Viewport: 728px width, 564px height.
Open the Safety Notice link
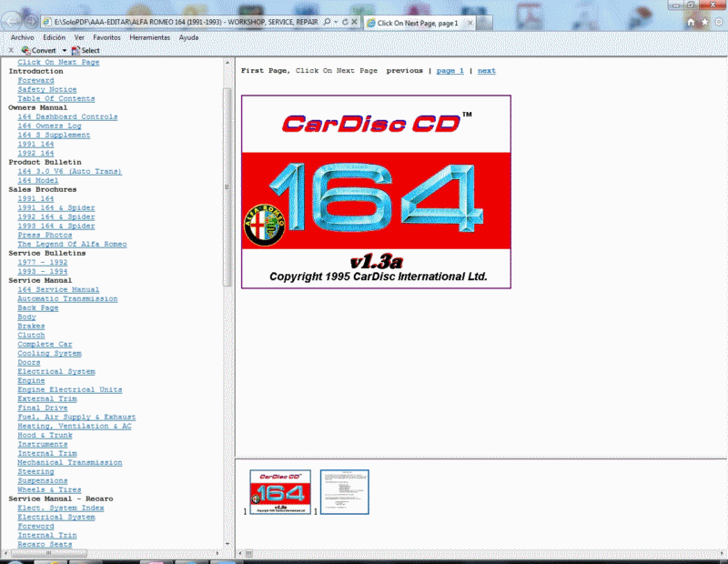pos(47,89)
